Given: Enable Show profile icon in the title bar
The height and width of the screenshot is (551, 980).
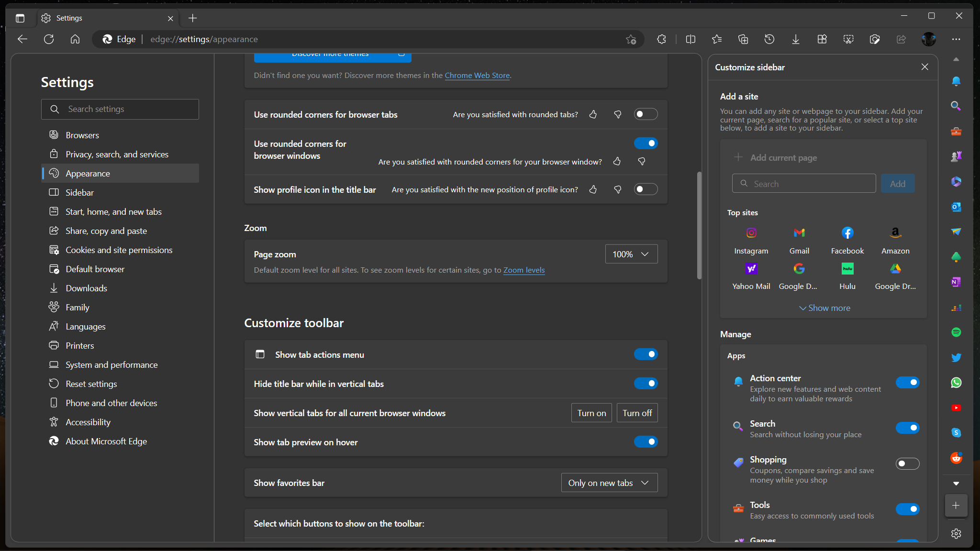Looking at the screenshot, I should click(x=646, y=189).
